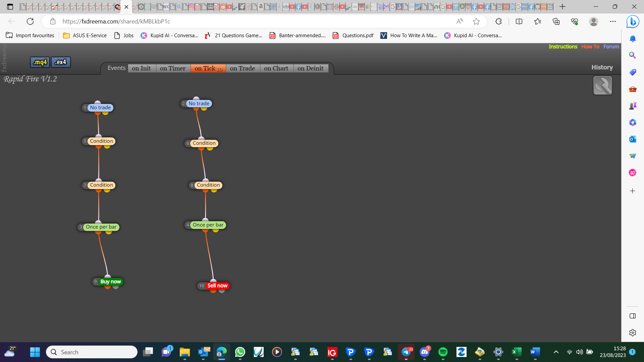Open Spotify from the taskbar
The height and width of the screenshot is (362, 644).
[x=443, y=352]
